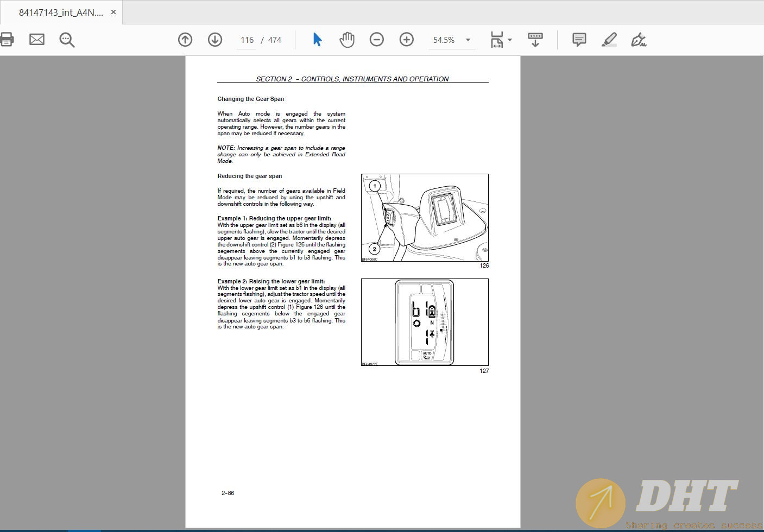Open the scrolling mode tool icon

click(x=535, y=40)
